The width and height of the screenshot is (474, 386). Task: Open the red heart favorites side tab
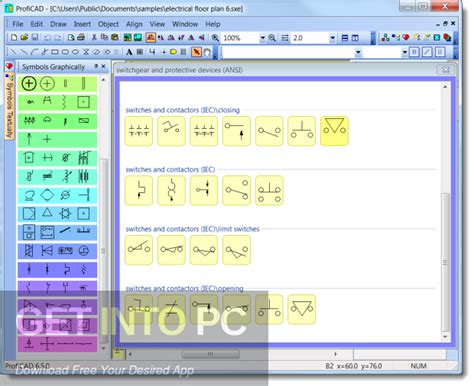click(9, 66)
